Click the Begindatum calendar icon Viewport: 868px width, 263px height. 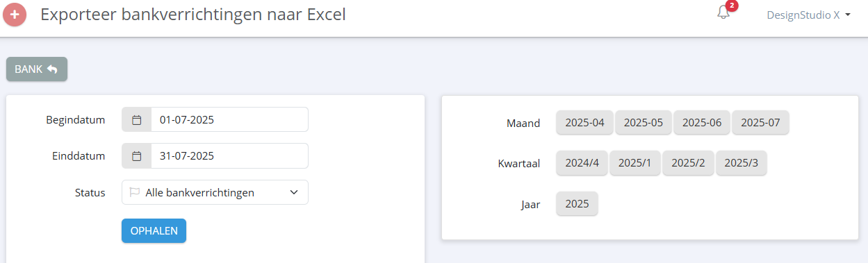click(137, 119)
